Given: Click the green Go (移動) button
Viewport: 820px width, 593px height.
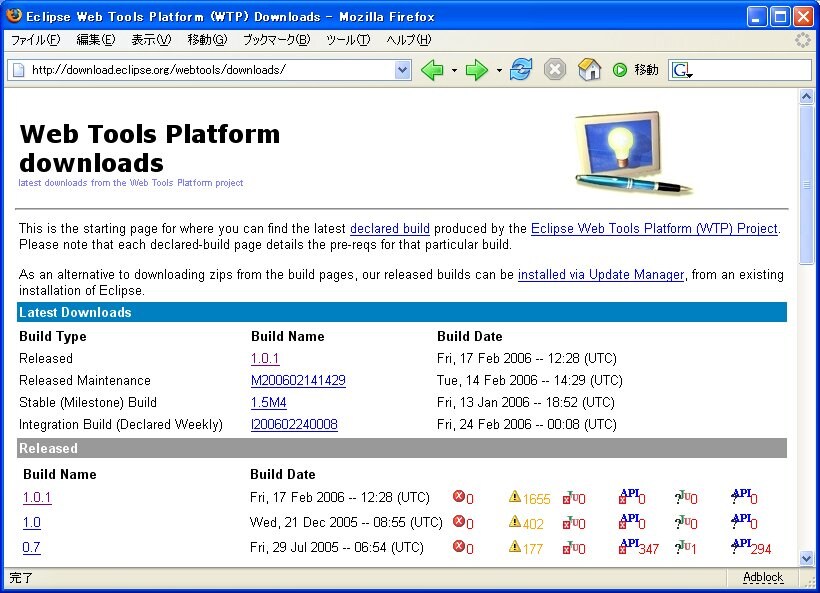Looking at the screenshot, I should [635, 70].
